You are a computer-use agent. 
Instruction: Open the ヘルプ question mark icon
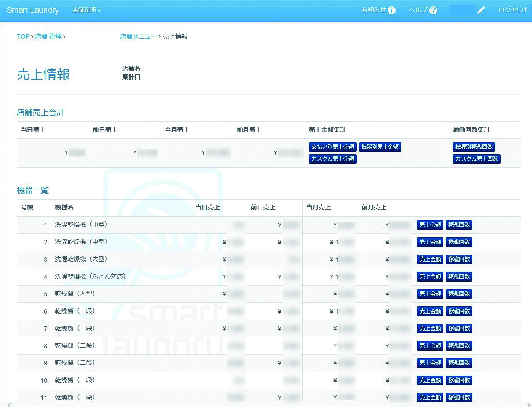pyautogui.click(x=433, y=10)
